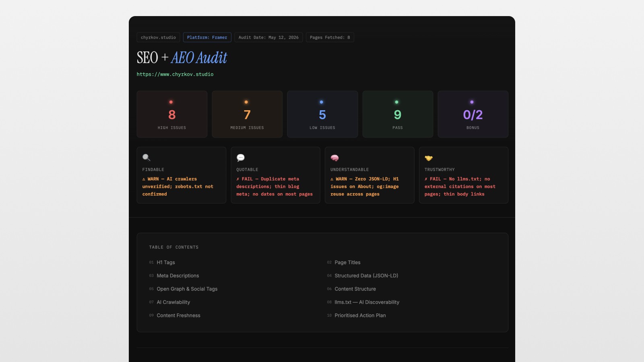This screenshot has height=362, width=644.
Task: Click the TABLE OF CONTENTS label
Action: click(x=174, y=247)
